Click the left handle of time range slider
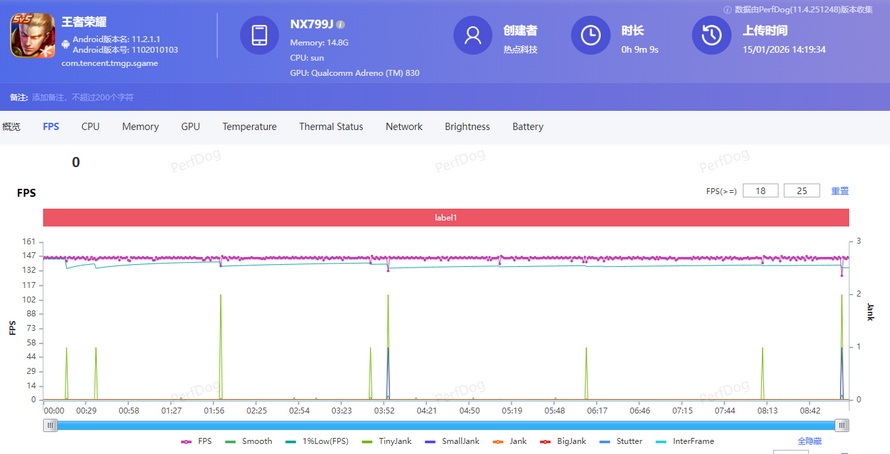This screenshot has width=890, height=454. click(51, 425)
